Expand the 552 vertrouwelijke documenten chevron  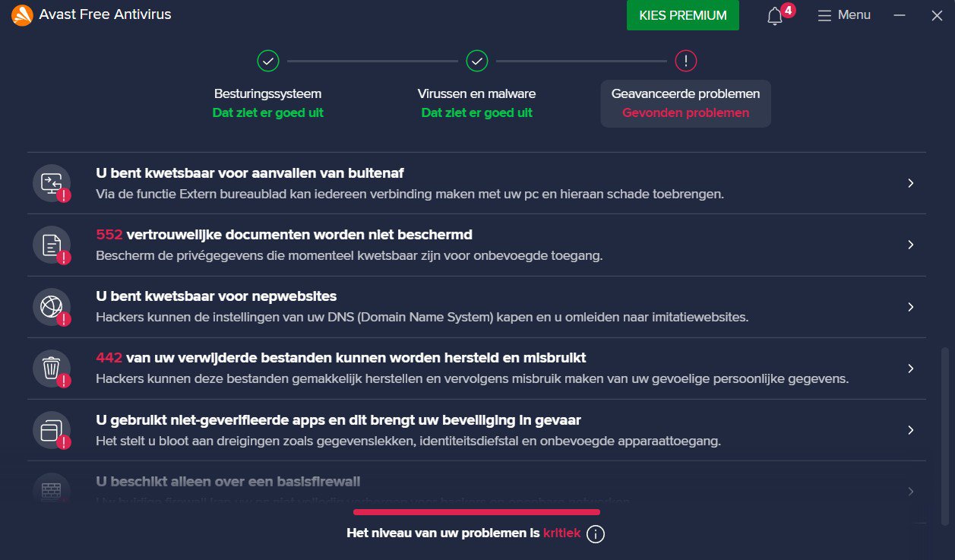click(x=911, y=245)
